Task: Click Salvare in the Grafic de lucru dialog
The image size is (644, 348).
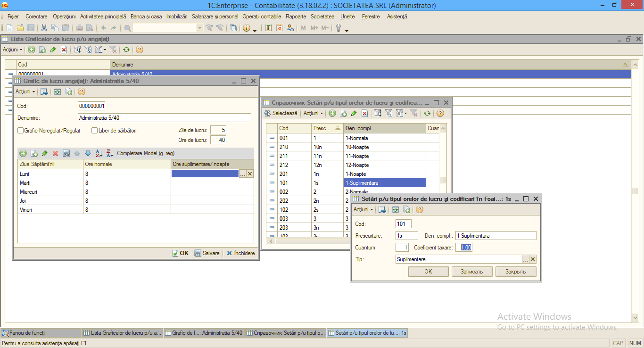Action: (207, 253)
